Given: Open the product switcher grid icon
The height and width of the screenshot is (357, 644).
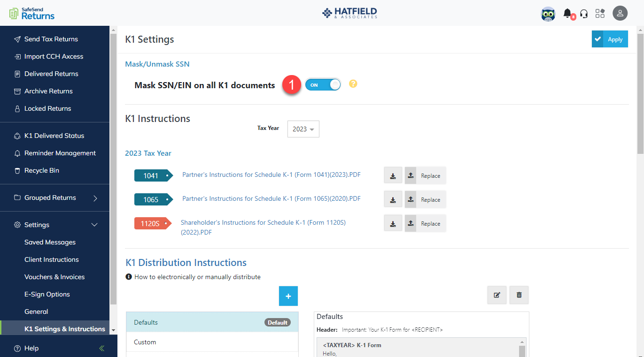Looking at the screenshot, I should (x=600, y=14).
